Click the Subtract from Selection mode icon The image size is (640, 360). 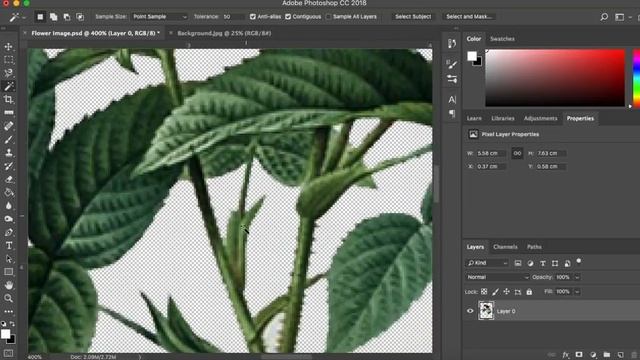tap(67, 17)
